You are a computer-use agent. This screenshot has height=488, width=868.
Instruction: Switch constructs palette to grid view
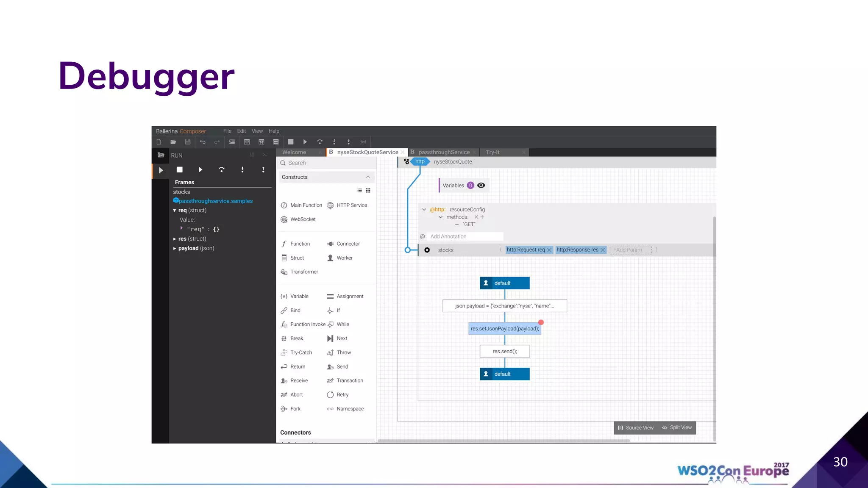coord(368,191)
